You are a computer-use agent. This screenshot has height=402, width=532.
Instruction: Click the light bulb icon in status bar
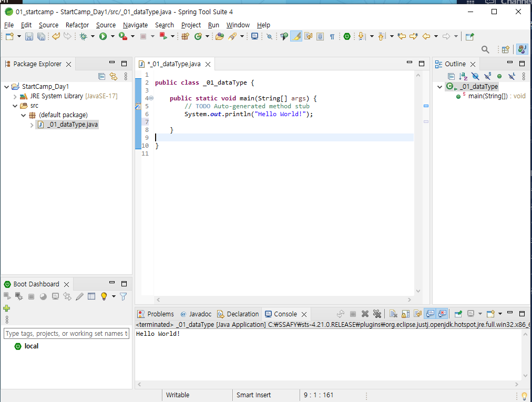[524, 396]
